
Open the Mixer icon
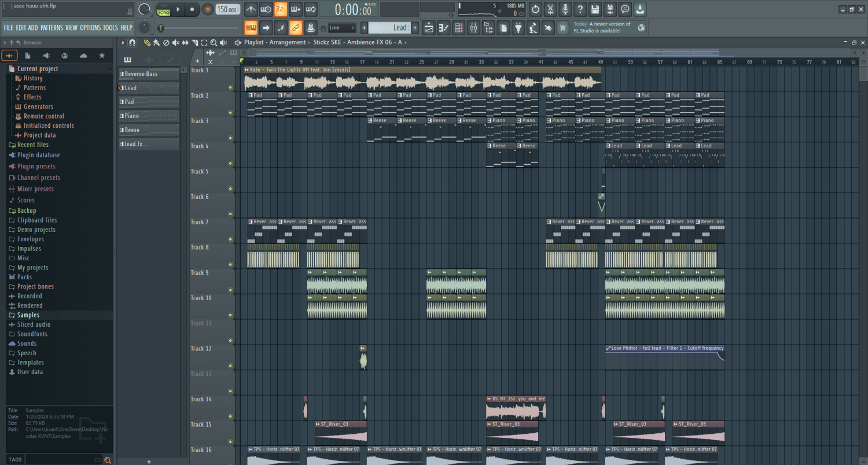click(x=474, y=27)
